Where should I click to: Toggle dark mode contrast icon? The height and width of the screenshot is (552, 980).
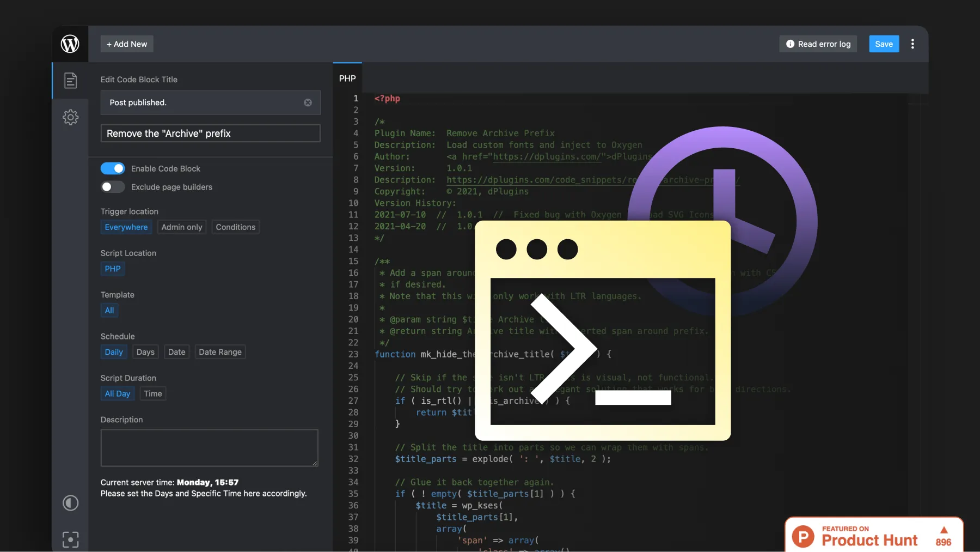[x=70, y=502]
